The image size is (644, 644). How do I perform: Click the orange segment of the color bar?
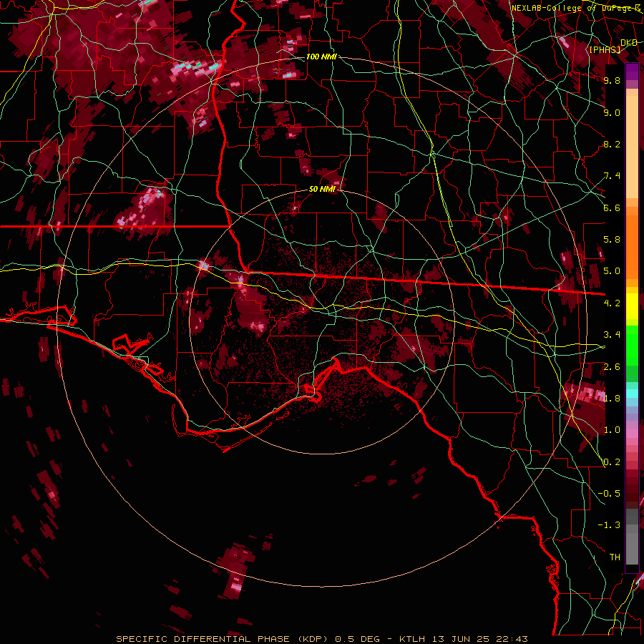pyautogui.click(x=632, y=243)
